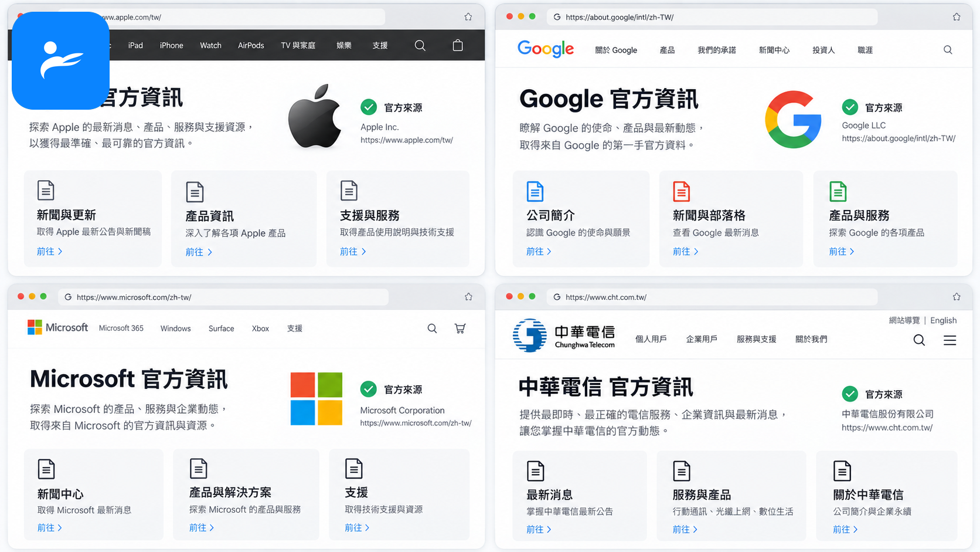This screenshot has width=980, height=552.
Task: Select 關於 Google in the Google navigation
Action: pos(616,50)
